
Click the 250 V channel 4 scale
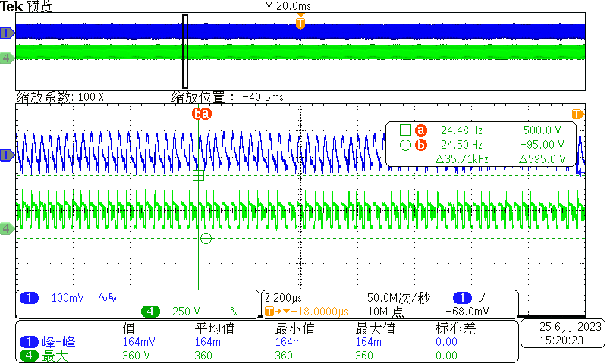coord(186,312)
